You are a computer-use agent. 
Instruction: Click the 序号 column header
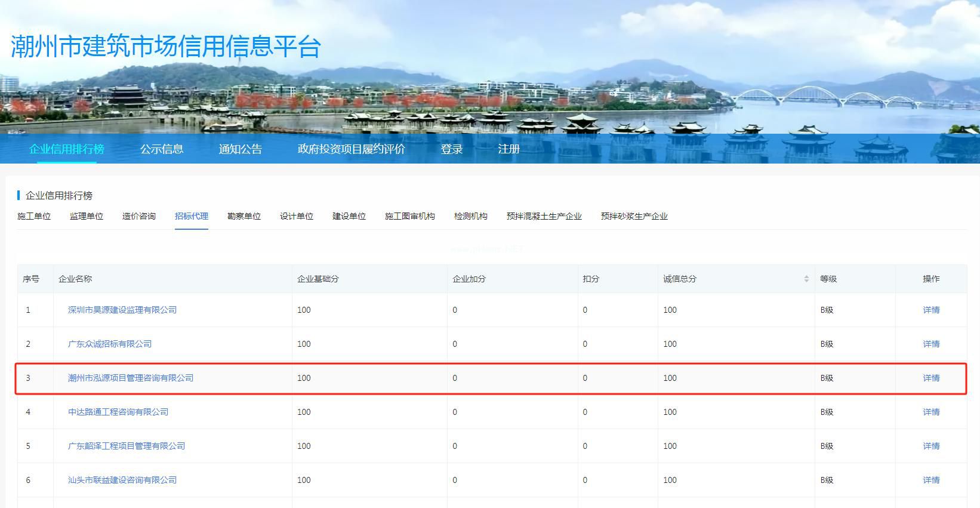[31, 279]
